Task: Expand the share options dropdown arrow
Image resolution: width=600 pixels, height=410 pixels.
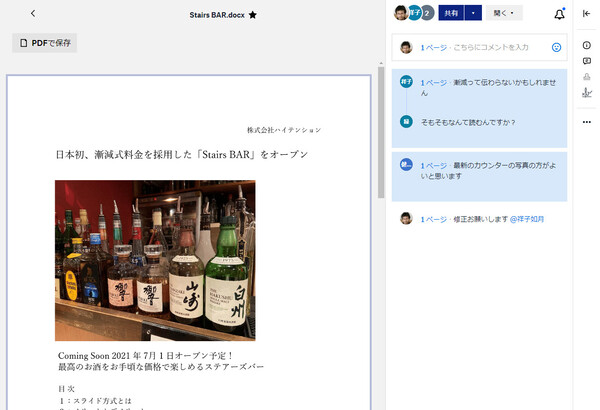Action: [x=472, y=14]
